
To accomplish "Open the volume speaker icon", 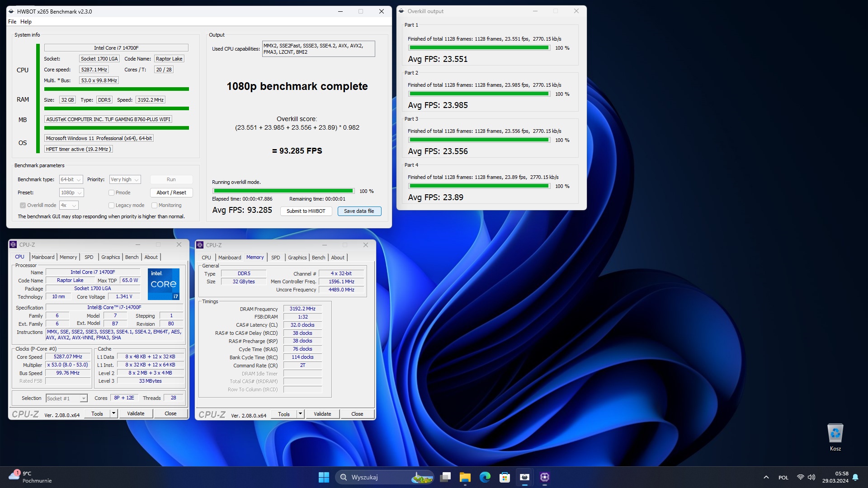I will click(x=811, y=478).
